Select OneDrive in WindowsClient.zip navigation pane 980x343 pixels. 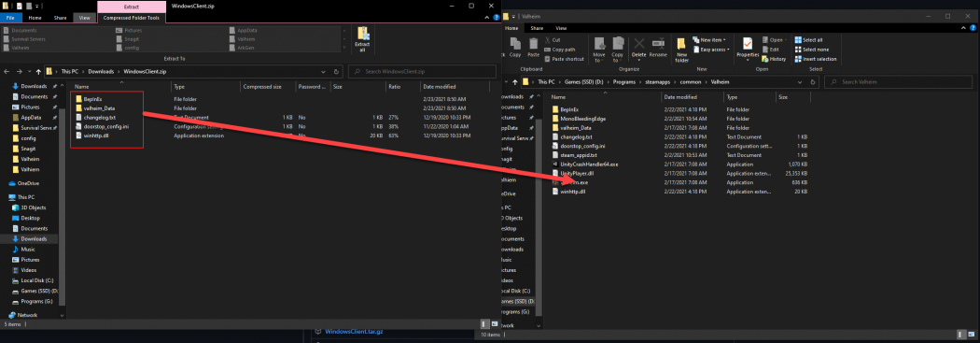24,183
